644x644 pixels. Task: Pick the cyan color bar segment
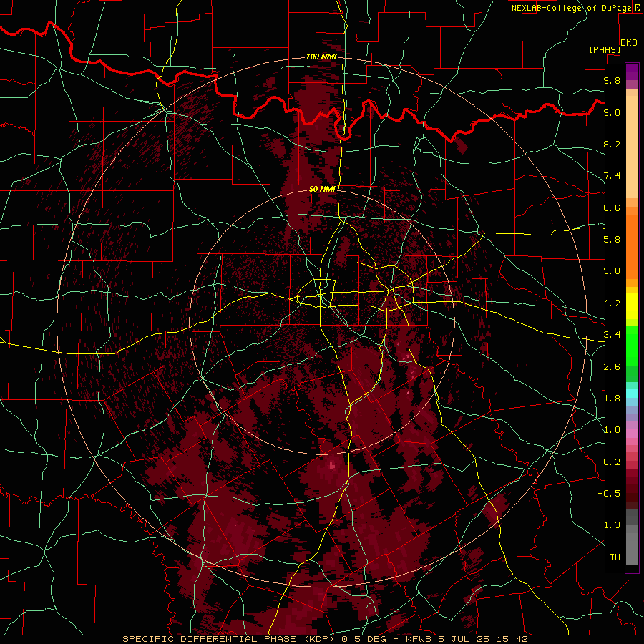click(632, 394)
